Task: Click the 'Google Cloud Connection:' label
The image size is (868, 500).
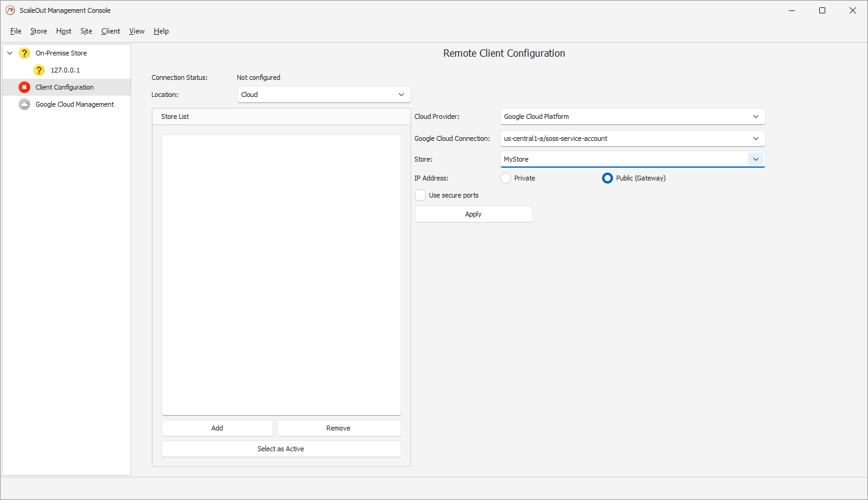Action: [452, 138]
